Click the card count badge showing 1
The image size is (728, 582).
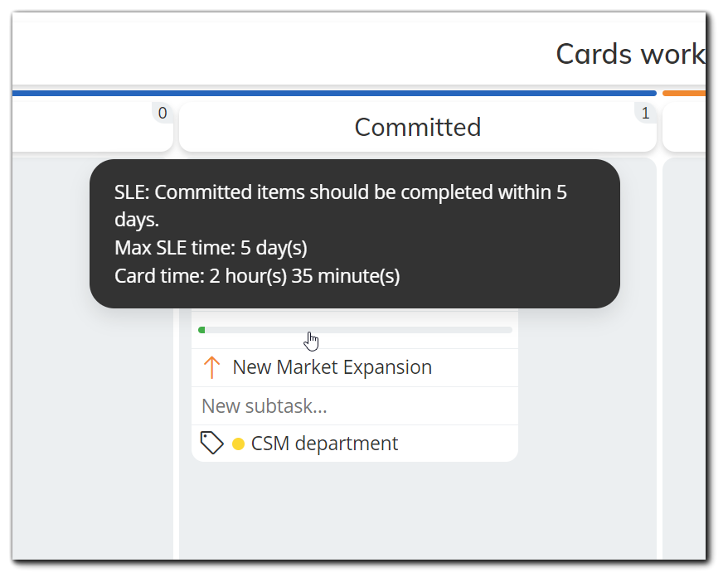click(645, 113)
